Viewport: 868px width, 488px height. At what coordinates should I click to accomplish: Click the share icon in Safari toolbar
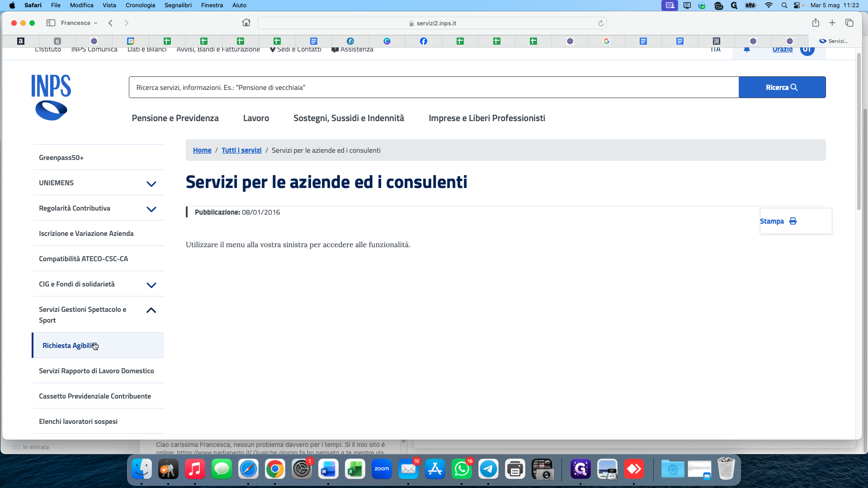pos(816,23)
